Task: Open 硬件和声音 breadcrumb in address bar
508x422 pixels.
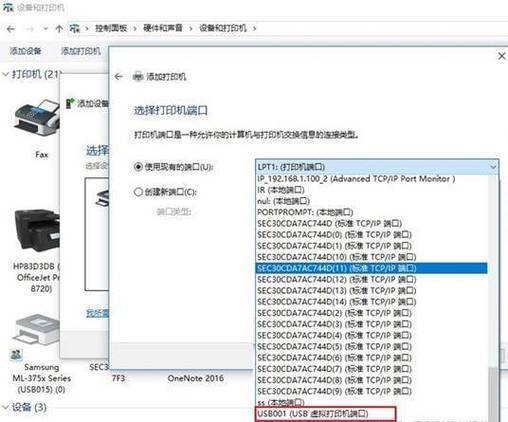Action: 163,28
